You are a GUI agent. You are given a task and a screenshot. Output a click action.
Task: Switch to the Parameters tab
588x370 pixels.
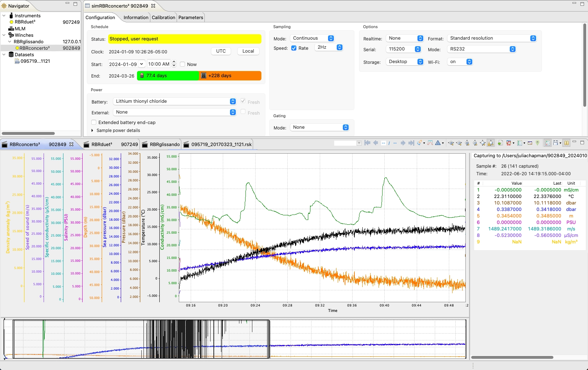tap(191, 17)
